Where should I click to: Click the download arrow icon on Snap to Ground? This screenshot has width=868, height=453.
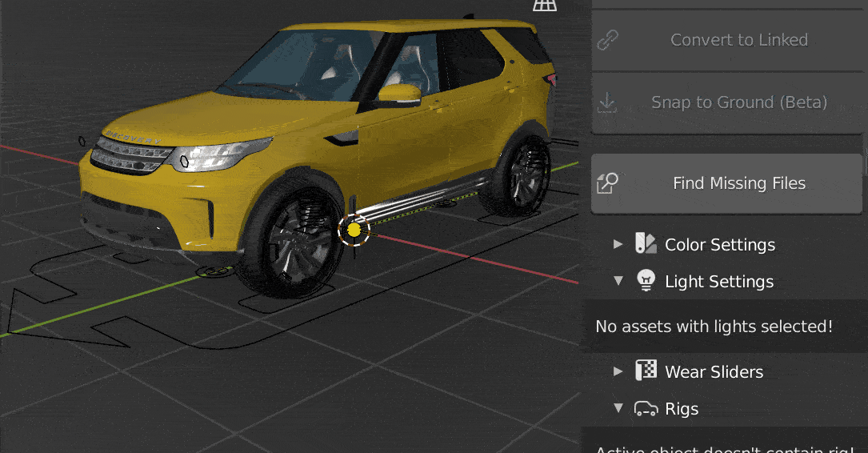tap(607, 102)
